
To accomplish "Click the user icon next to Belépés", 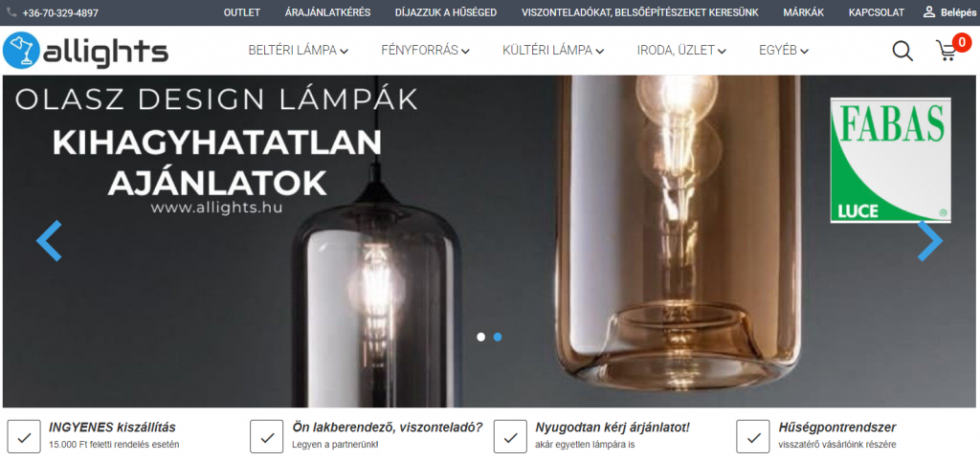I will [x=929, y=11].
